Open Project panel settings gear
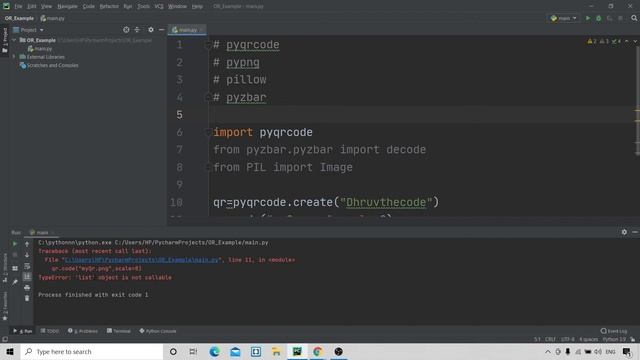The image size is (640, 360). coord(151,30)
